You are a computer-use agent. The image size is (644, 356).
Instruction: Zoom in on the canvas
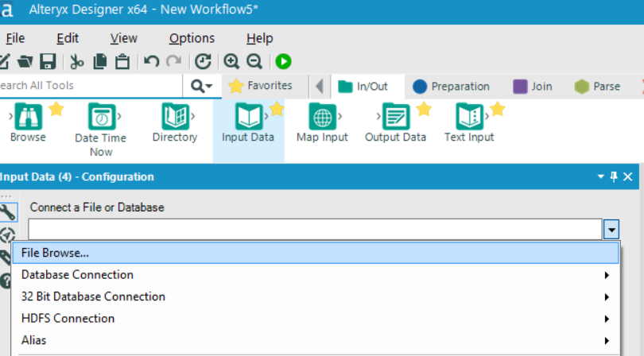(231, 62)
